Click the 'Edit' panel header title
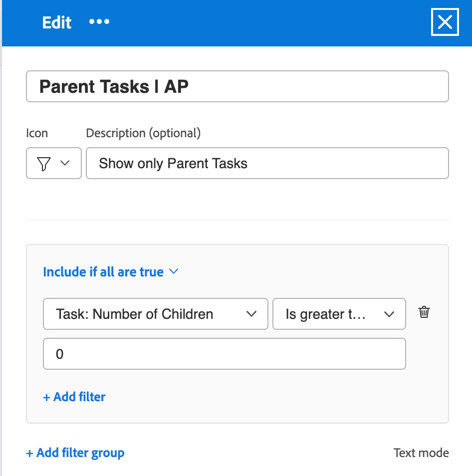The image size is (472, 476). click(57, 22)
